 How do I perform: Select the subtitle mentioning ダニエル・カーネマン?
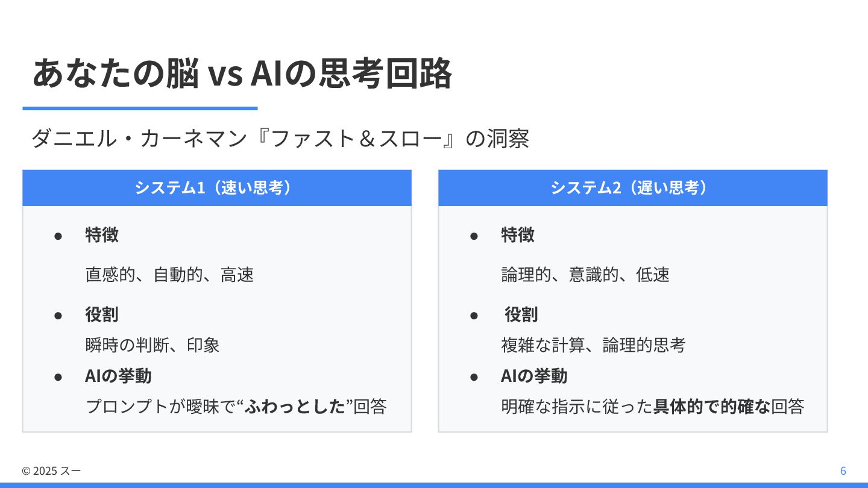(x=280, y=139)
